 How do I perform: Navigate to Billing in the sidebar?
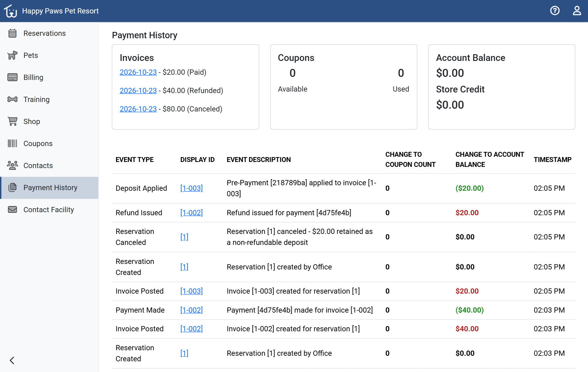(49, 77)
